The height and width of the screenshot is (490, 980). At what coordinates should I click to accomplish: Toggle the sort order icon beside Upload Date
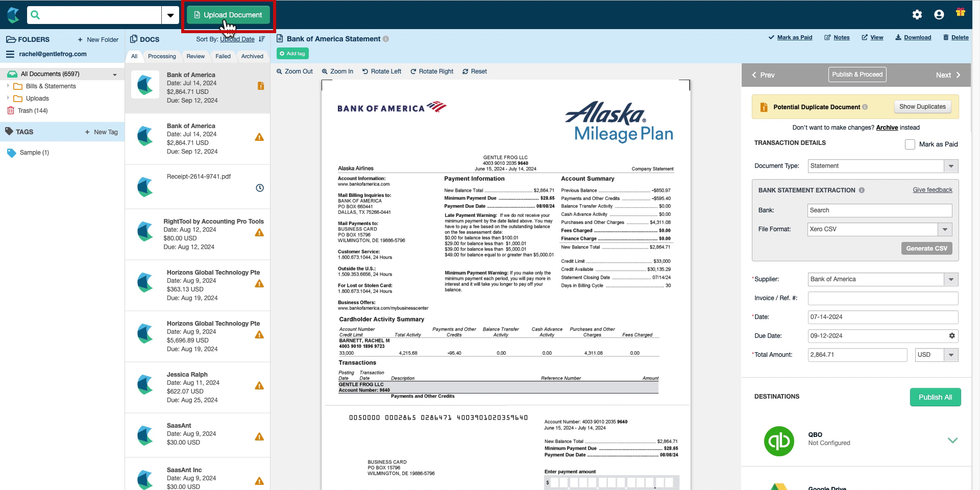click(262, 39)
